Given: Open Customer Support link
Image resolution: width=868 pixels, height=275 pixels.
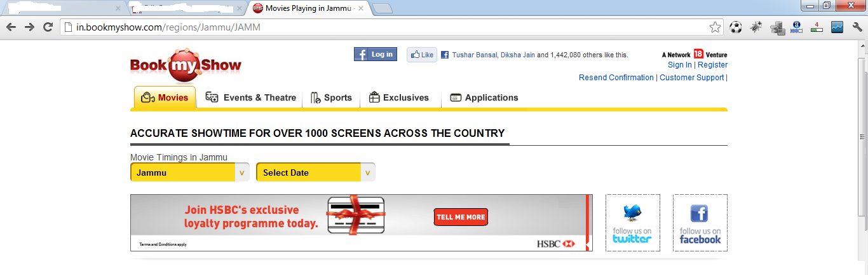Looking at the screenshot, I should 692,78.
